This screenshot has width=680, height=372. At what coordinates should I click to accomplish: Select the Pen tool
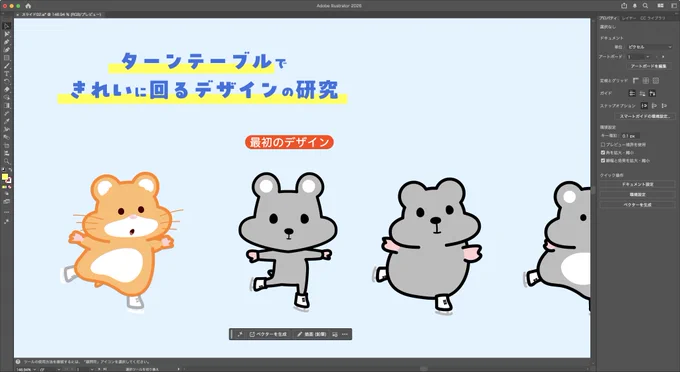click(7, 42)
